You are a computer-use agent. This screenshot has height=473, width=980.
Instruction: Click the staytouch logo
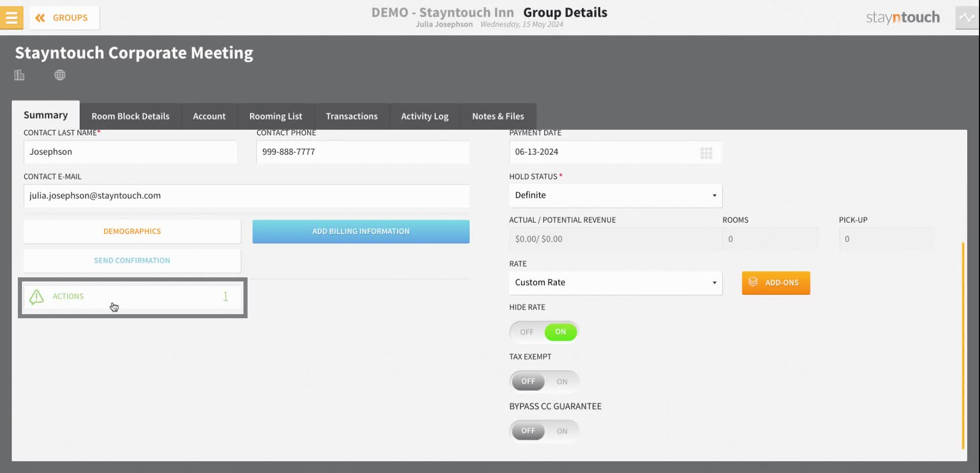click(x=902, y=17)
